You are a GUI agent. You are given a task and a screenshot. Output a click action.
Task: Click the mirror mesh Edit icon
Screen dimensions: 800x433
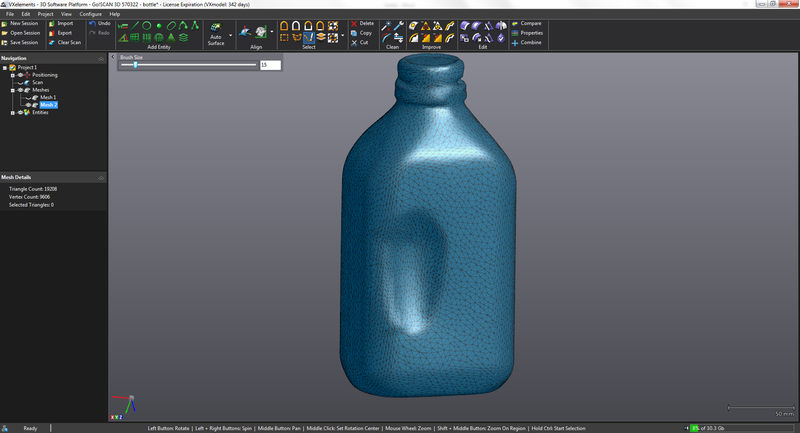[x=501, y=26]
